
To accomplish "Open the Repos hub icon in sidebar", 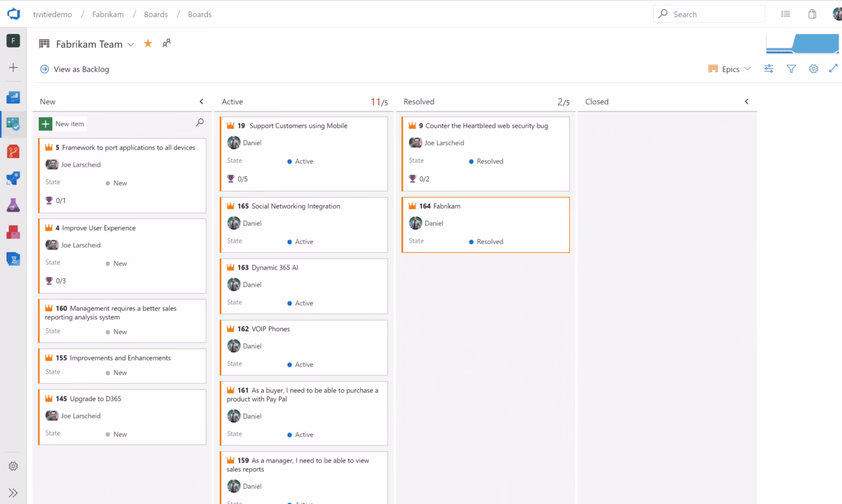I will [13, 151].
